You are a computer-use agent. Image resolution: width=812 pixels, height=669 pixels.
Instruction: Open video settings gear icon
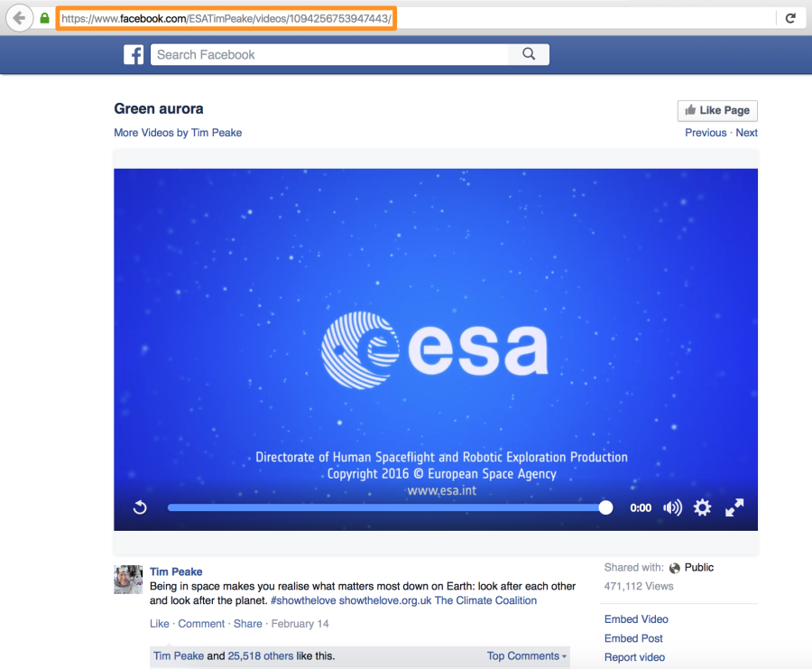(x=702, y=507)
